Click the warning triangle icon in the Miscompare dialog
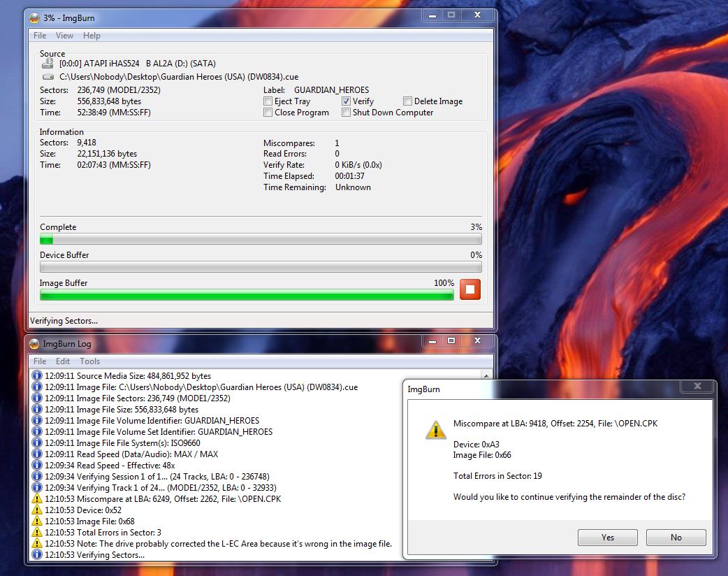Viewport: 728px width, 576px height. 435,430
